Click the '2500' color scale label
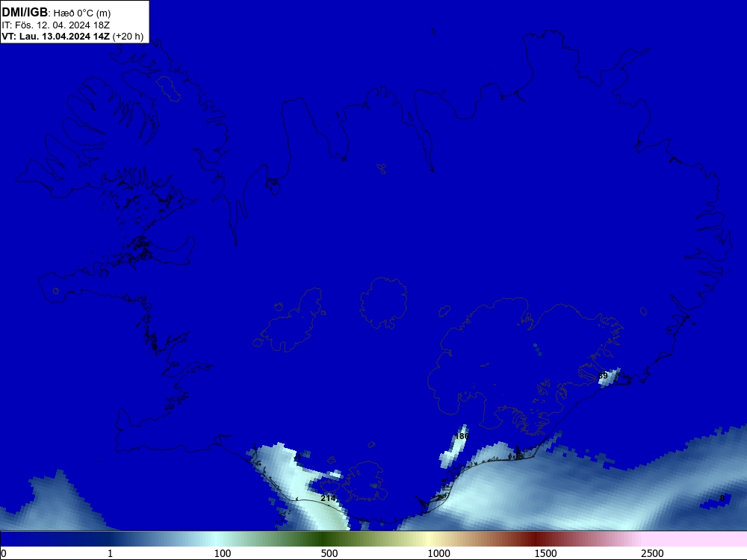The width and height of the screenshot is (747, 560). [x=652, y=553]
